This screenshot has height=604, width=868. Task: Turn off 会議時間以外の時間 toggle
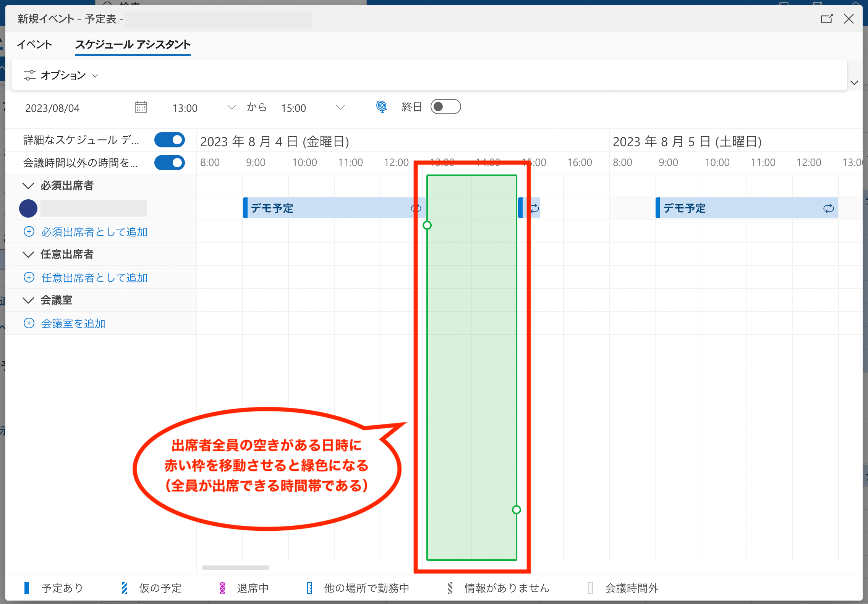[x=170, y=163]
